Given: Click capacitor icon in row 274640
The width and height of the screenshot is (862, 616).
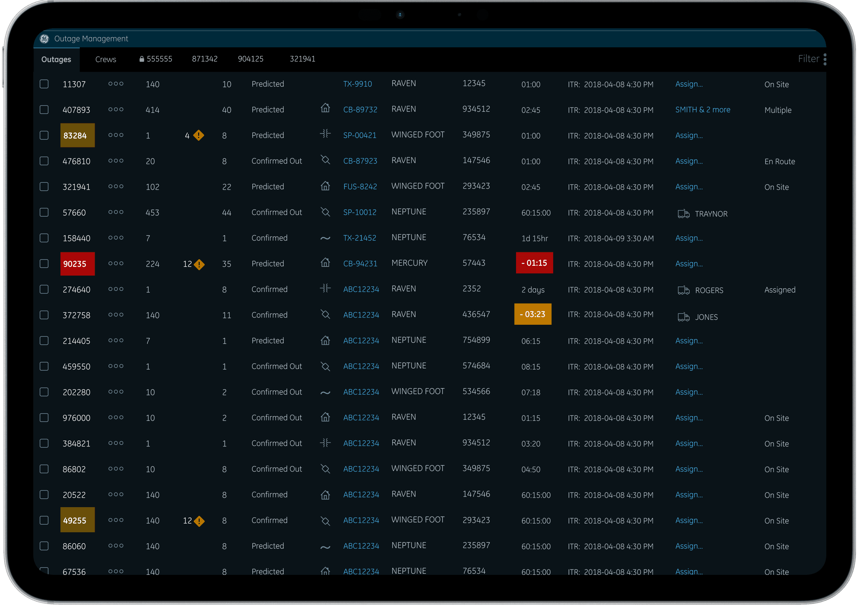Looking at the screenshot, I should [325, 288].
